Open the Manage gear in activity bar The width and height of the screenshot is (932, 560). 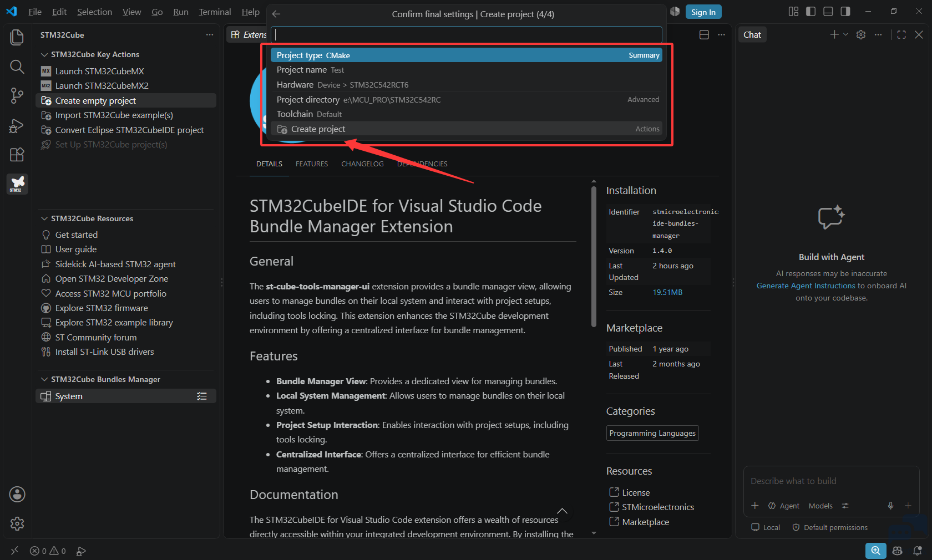pyautogui.click(x=17, y=523)
